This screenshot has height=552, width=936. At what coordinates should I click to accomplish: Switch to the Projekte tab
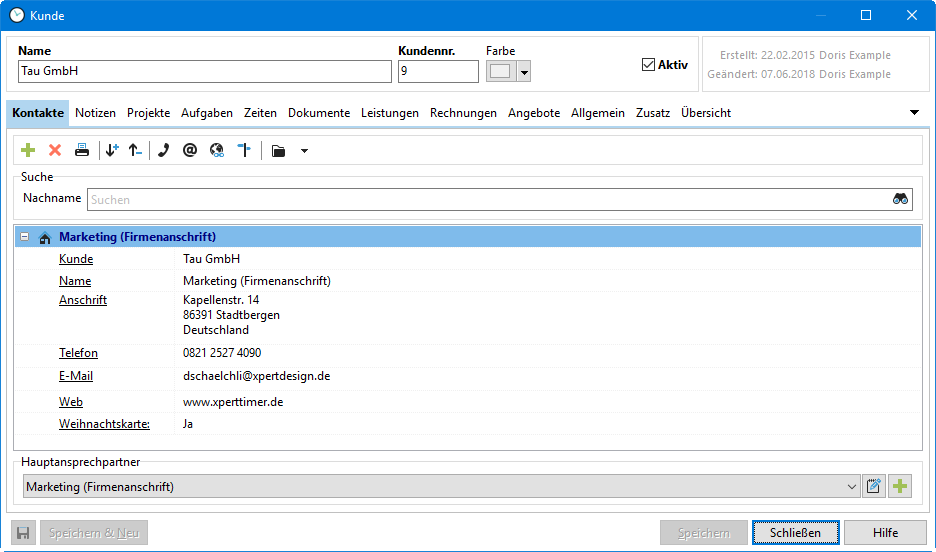(149, 113)
